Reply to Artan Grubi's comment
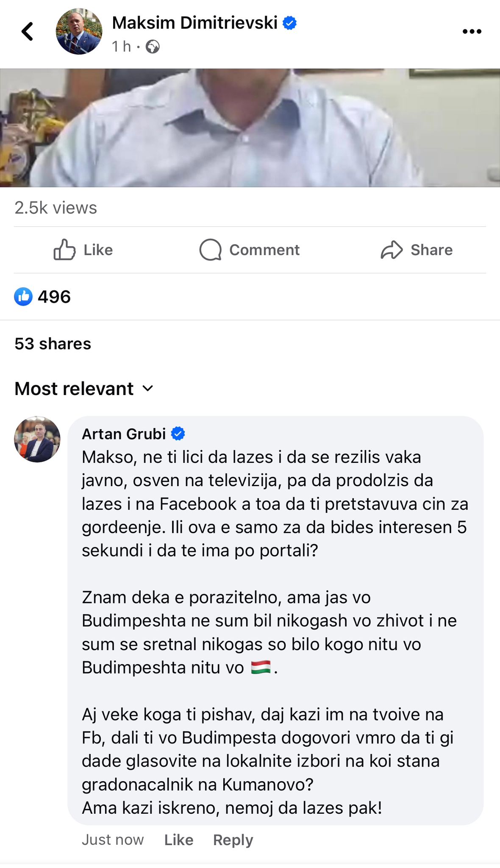The height and width of the screenshot is (868, 500). click(233, 840)
